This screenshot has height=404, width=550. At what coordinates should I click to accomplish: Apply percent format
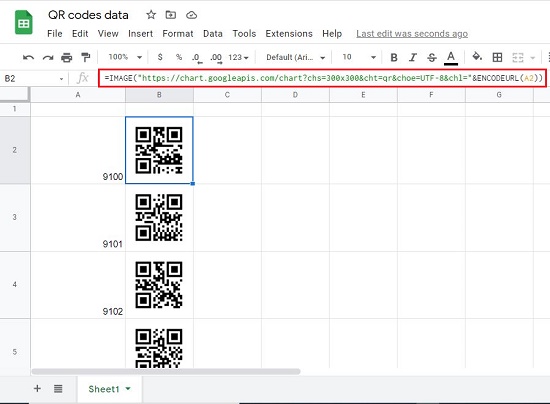(x=179, y=57)
